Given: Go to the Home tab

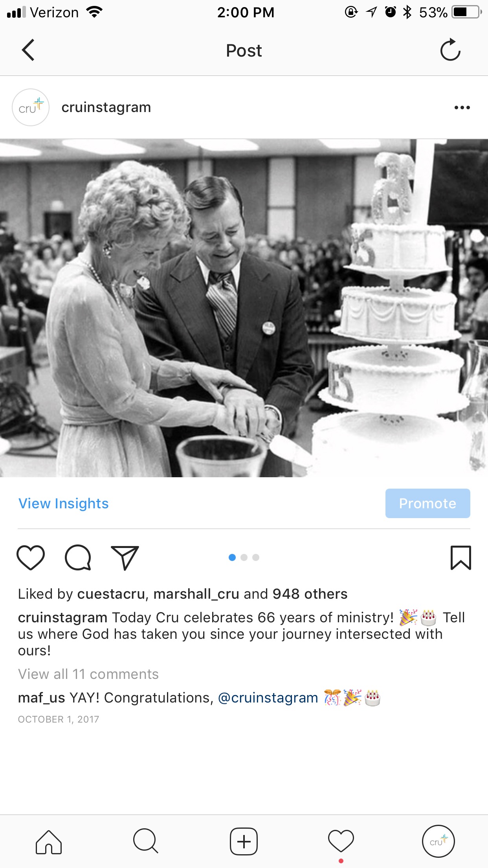Looking at the screenshot, I should [x=49, y=842].
